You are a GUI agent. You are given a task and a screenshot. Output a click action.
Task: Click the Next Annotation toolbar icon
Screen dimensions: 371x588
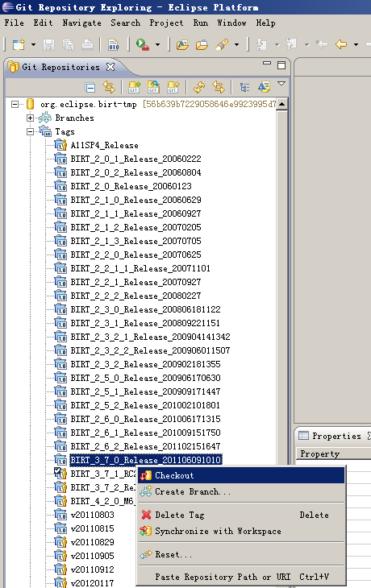(x=261, y=44)
